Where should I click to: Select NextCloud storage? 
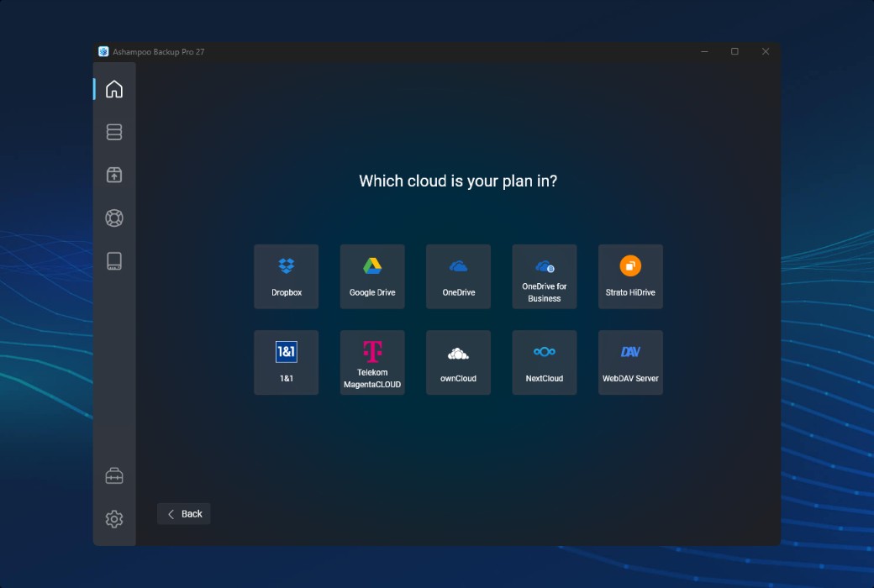coord(544,362)
